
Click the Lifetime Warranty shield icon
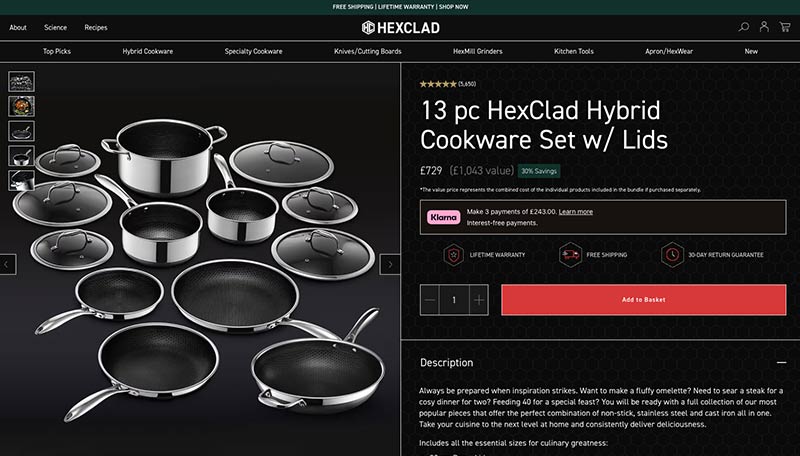coord(453,255)
